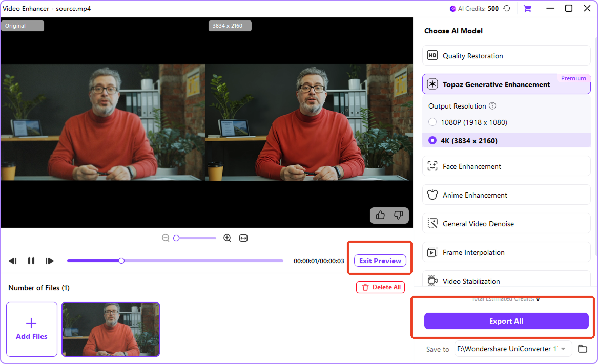The image size is (598, 364).
Task: Click the thumbs down feedback icon
Action: (x=399, y=216)
